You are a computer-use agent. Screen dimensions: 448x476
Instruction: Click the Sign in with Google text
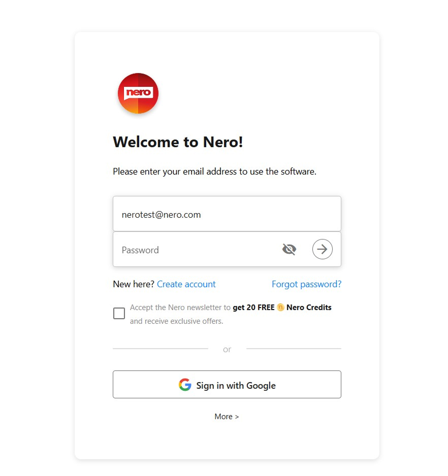coord(236,386)
